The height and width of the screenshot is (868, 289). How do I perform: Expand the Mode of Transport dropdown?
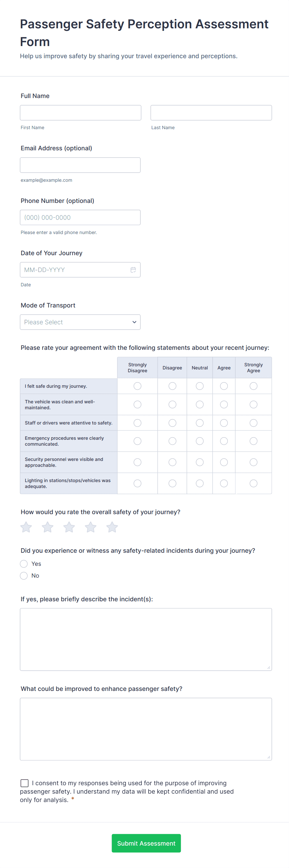[x=80, y=322]
